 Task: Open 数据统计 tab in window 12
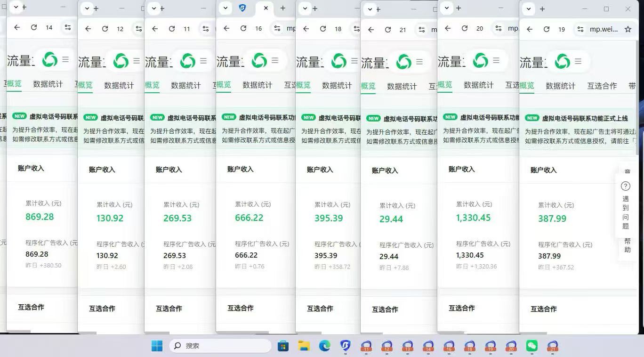click(x=119, y=85)
